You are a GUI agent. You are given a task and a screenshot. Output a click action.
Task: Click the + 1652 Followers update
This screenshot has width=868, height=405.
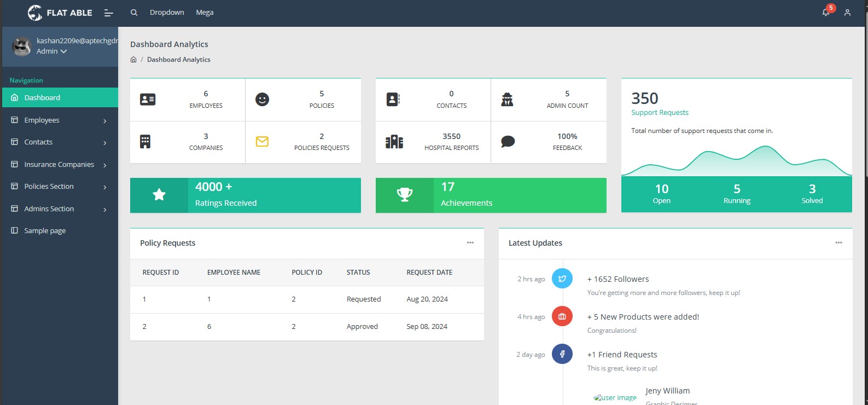coord(618,279)
